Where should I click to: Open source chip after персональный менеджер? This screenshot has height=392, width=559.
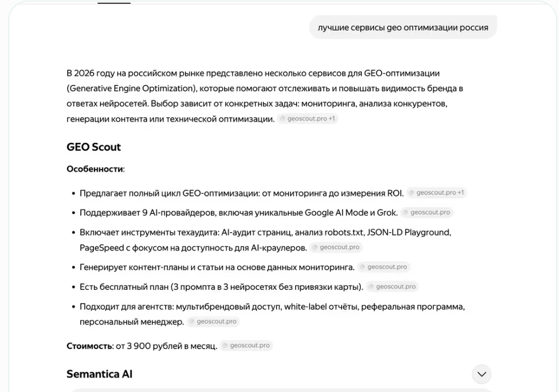[x=213, y=322]
